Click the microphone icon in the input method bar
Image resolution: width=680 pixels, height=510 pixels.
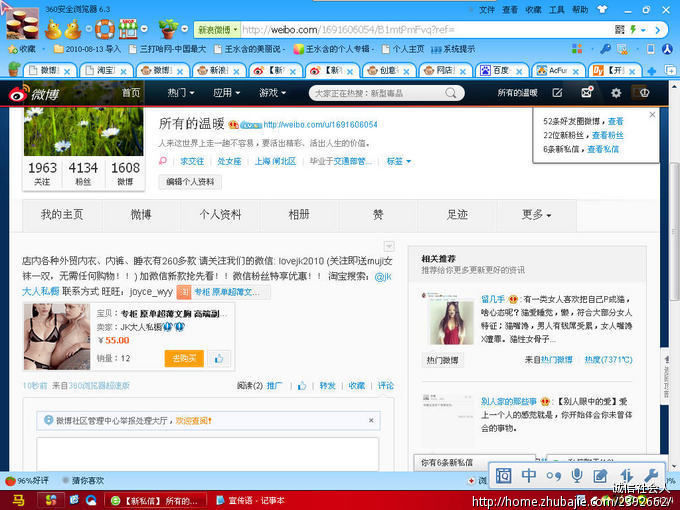[x=576, y=475]
